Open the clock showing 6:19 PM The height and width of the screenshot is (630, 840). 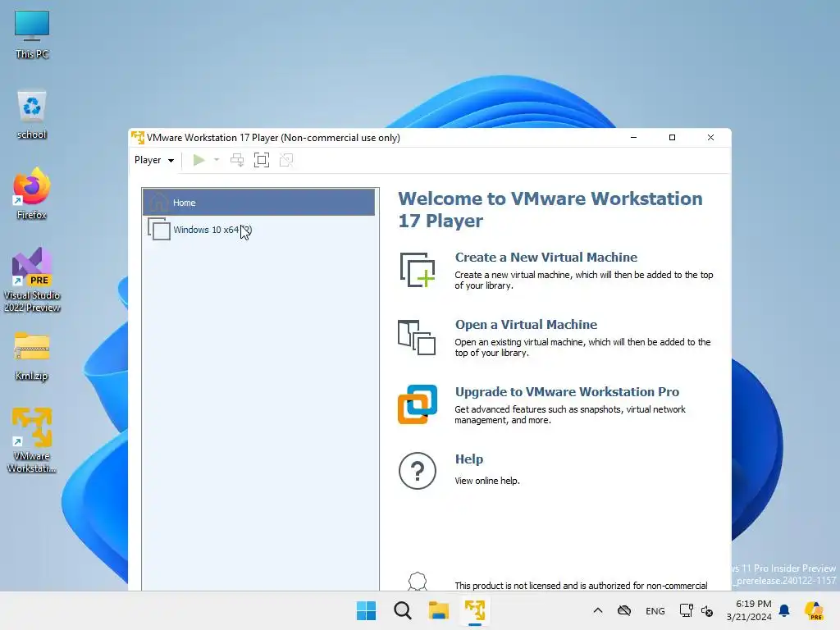pos(749,610)
